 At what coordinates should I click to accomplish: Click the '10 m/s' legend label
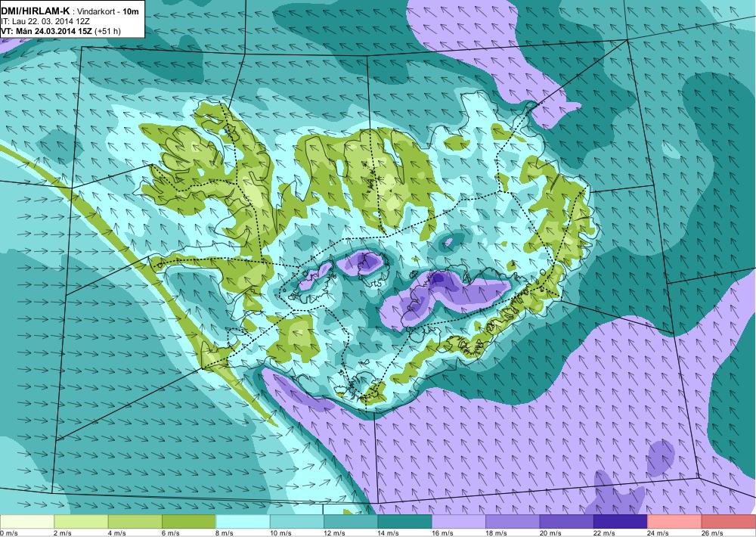coord(280,532)
